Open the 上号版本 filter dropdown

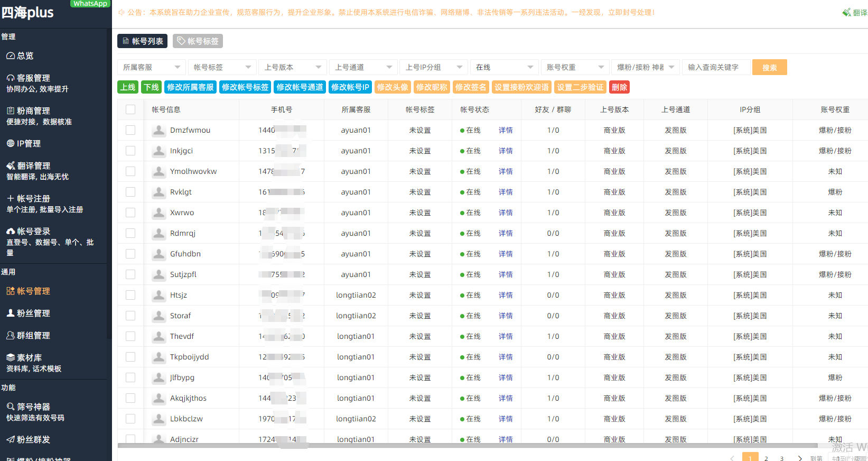tap(293, 67)
